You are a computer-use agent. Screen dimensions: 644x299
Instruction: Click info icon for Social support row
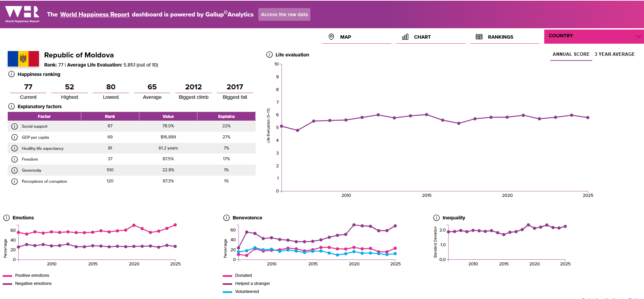14,126
